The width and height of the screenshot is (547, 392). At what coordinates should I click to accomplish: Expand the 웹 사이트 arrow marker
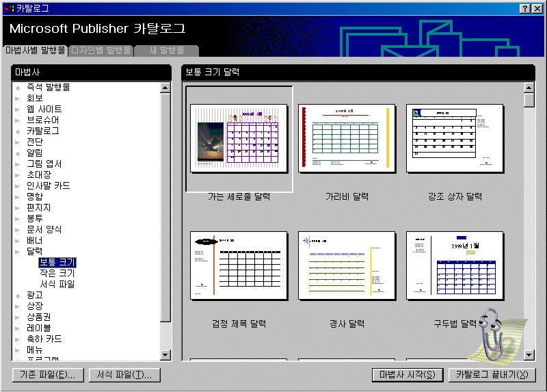tap(18, 109)
